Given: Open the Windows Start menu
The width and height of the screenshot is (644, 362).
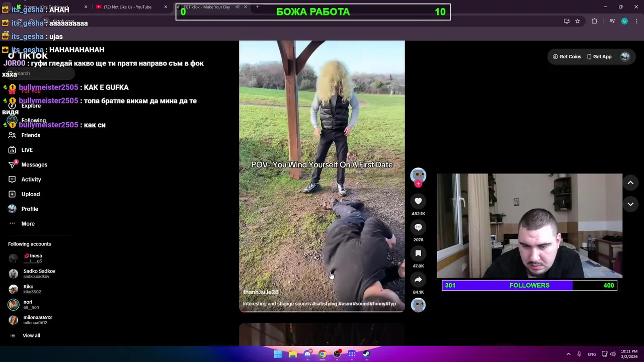Looking at the screenshot, I should 278,354.
